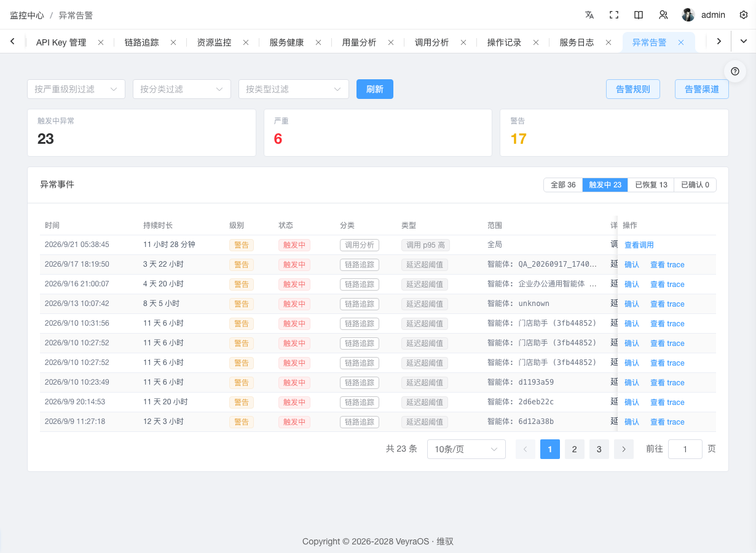
Task: Show 全部 36 events
Action: (563, 185)
